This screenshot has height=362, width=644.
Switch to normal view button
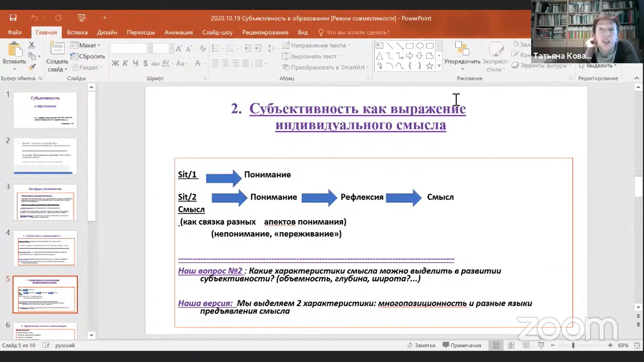pyautogui.click(x=496, y=345)
